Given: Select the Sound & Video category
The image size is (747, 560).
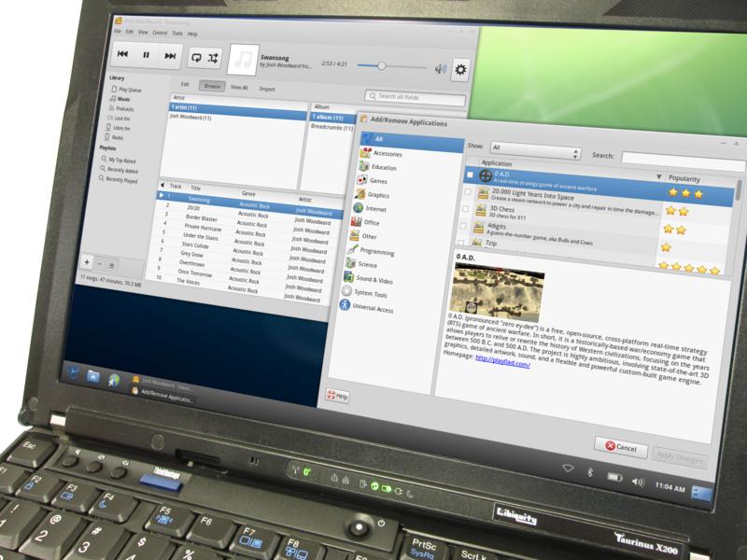Looking at the screenshot, I should pyautogui.click(x=368, y=278).
